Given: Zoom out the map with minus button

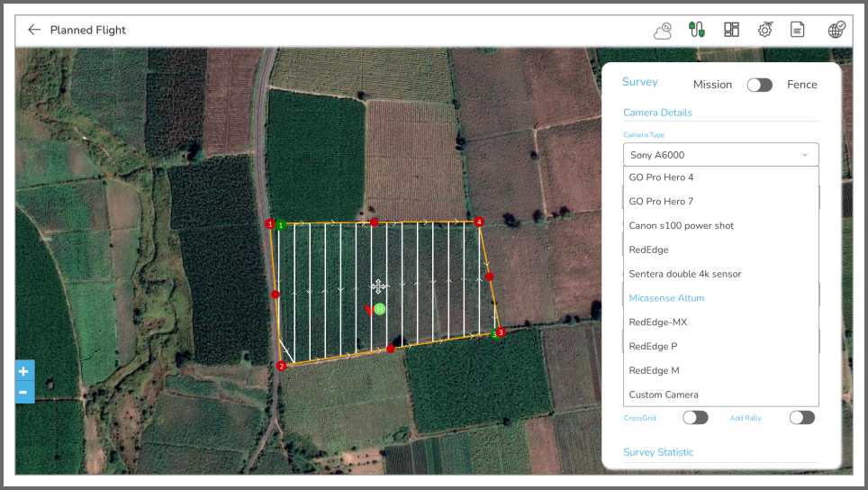Looking at the screenshot, I should pyautogui.click(x=23, y=392).
